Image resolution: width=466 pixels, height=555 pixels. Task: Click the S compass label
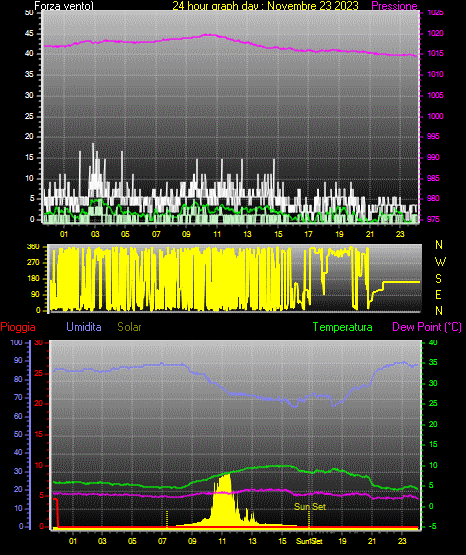click(438, 279)
